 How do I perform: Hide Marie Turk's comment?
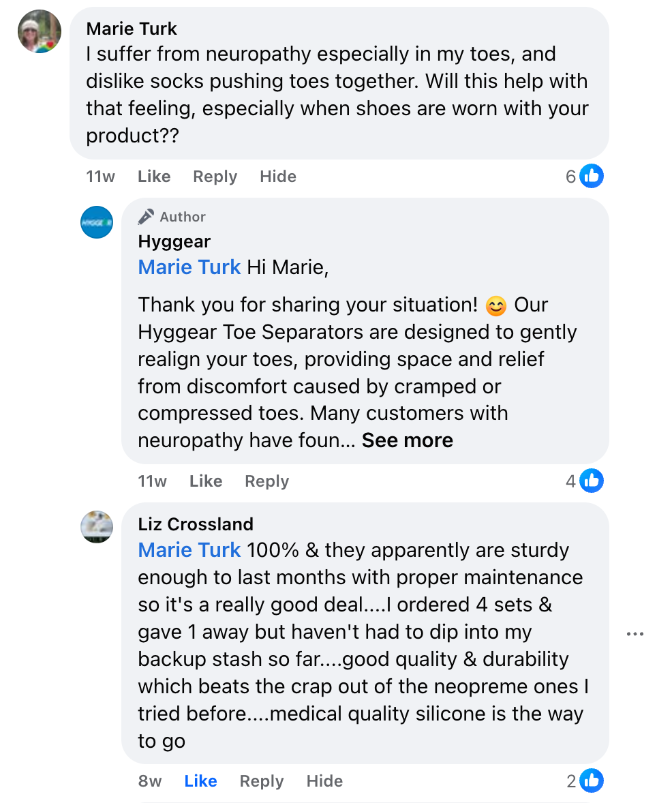pyautogui.click(x=278, y=177)
